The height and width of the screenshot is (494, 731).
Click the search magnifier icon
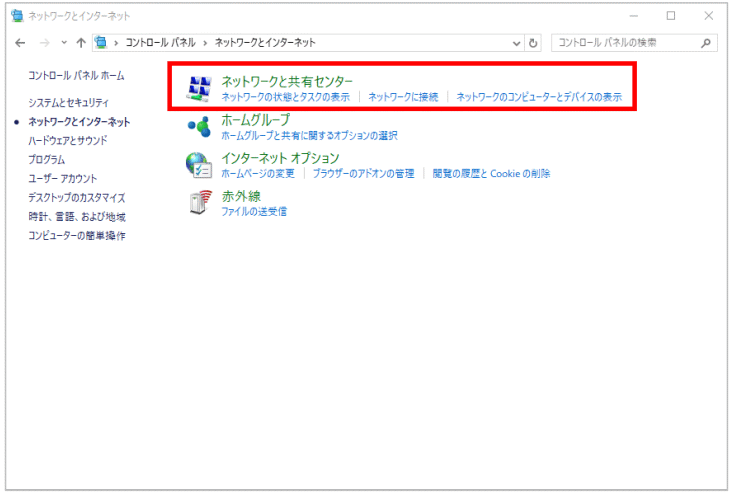pos(706,43)
